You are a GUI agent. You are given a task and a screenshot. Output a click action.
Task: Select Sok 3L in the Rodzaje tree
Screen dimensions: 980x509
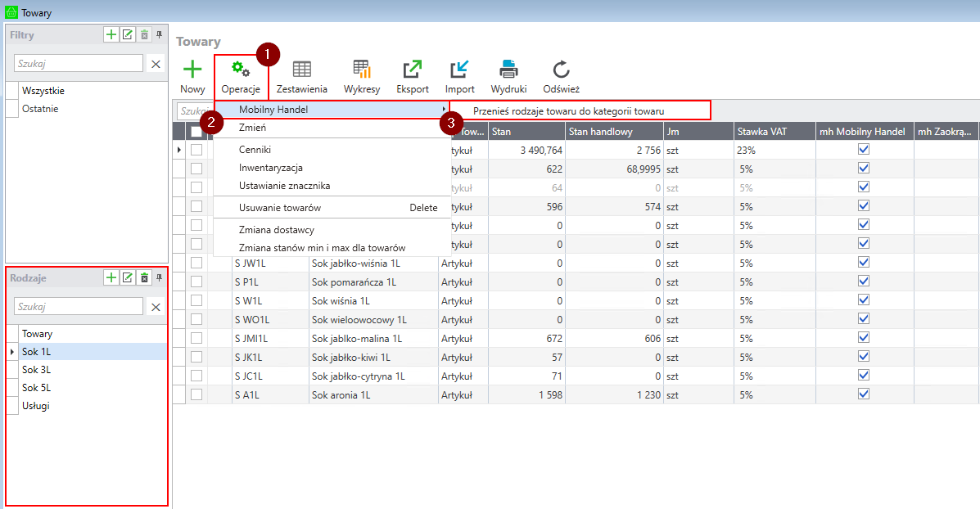(x=36, y=370)
